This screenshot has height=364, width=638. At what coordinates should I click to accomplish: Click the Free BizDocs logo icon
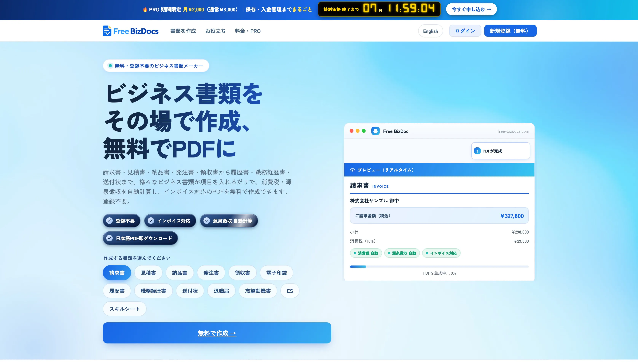107,31
